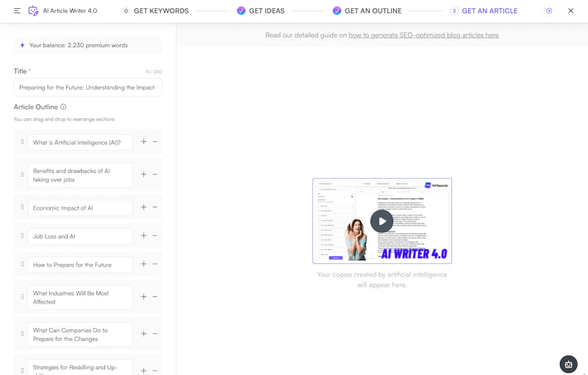The image size is (588, 375).
Task: Grab drag handle of 'How to Prepare'
Action: (22, 264)
